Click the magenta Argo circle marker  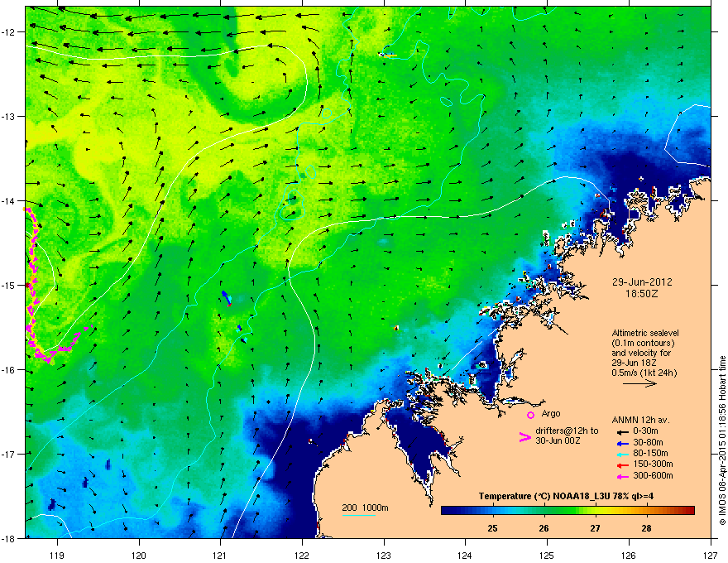[530, 415]
